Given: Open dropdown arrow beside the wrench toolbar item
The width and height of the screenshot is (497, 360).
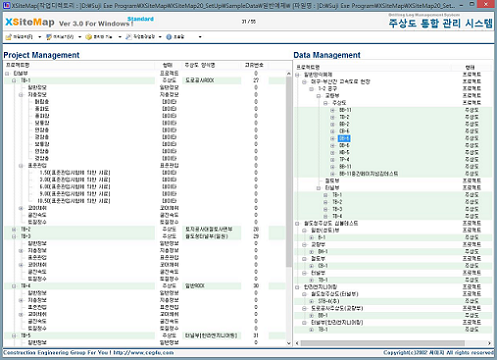Looking at the screenshot, I should 160,37.
